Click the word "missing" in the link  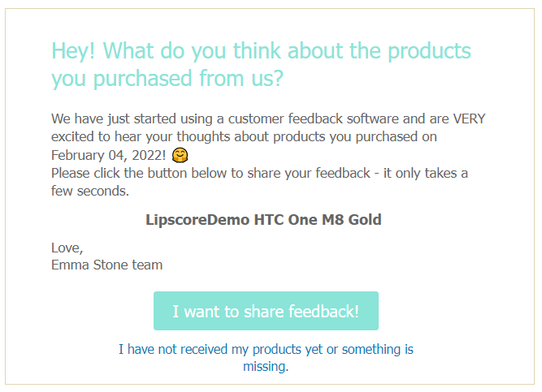coord(264,366)
